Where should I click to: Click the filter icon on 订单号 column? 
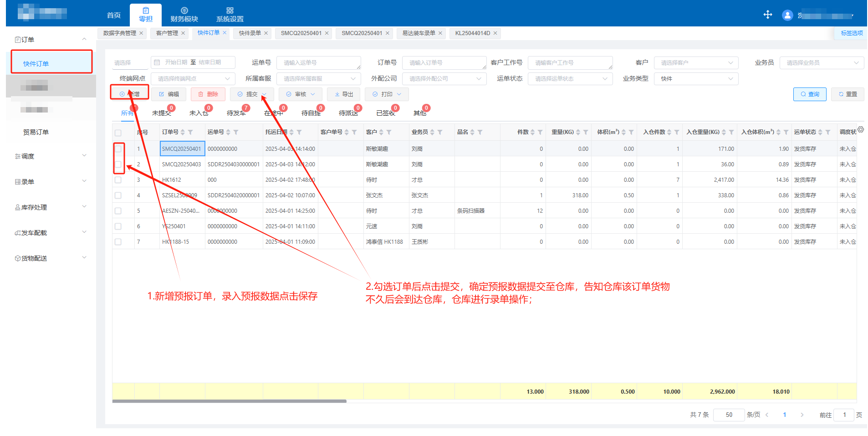(190, 132)
